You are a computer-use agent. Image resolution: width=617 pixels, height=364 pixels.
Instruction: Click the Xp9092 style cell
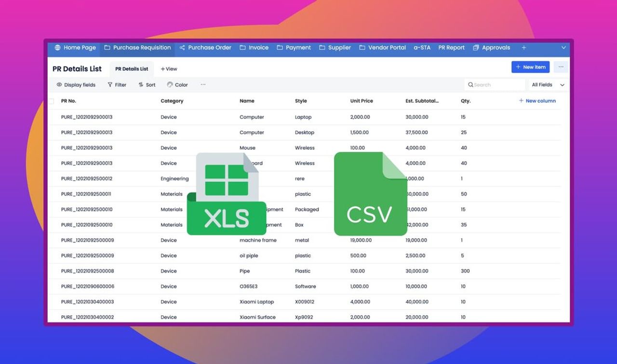tap(304, 317)
